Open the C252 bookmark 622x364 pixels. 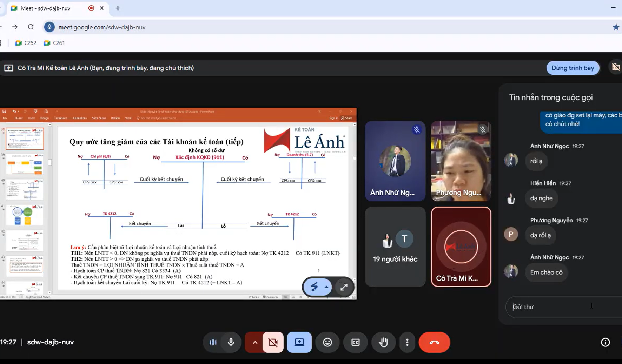[x=26, y=43]
